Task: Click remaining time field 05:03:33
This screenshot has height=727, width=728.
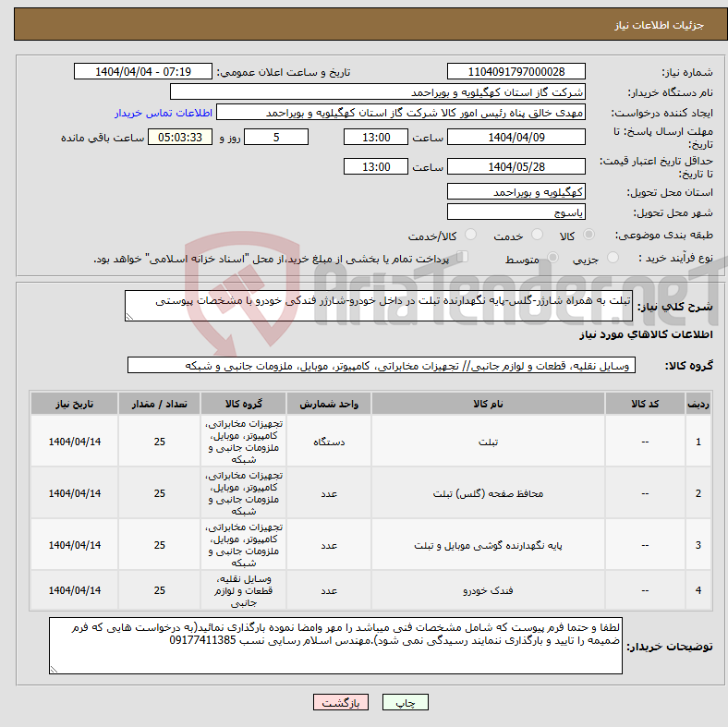Action: [180, 137]
